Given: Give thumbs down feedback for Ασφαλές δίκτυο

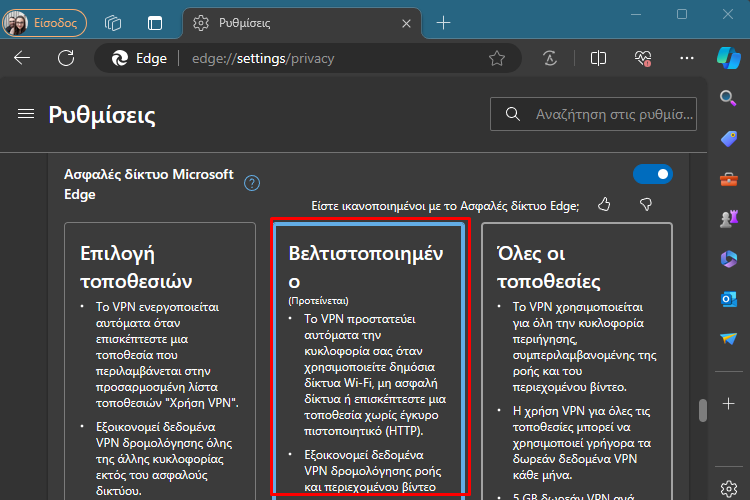Looking at the screenshot, I should tap(646, 205).
